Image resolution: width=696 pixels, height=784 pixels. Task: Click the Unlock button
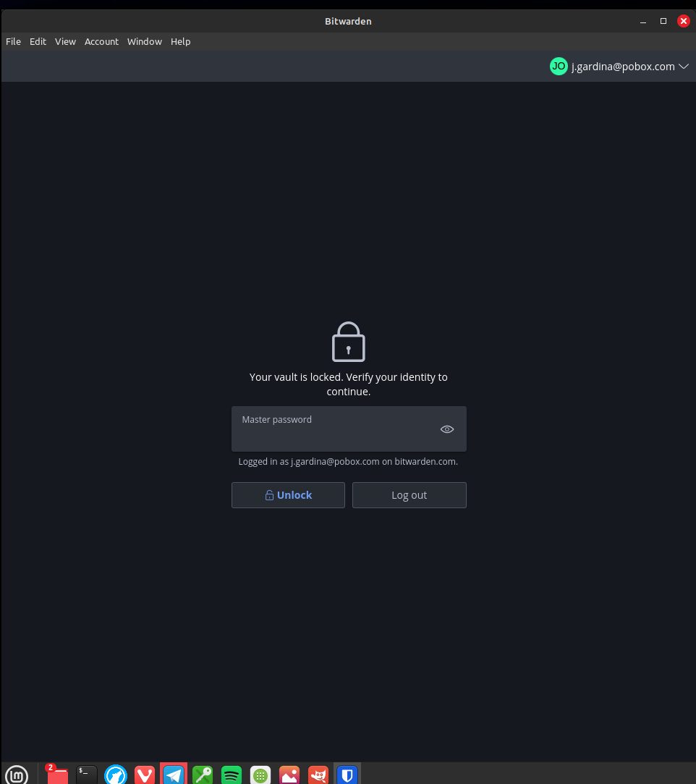[288, 495]
